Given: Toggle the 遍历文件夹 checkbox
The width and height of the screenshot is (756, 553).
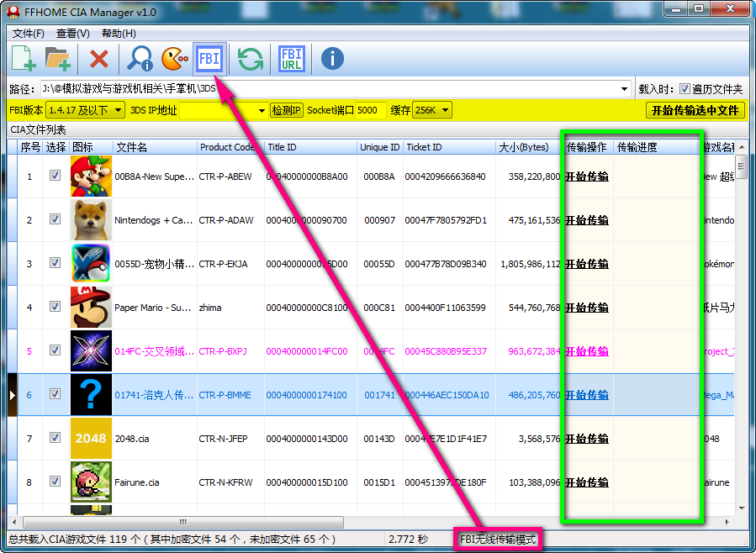Looking at the screenshot, I should coord(685,88).
